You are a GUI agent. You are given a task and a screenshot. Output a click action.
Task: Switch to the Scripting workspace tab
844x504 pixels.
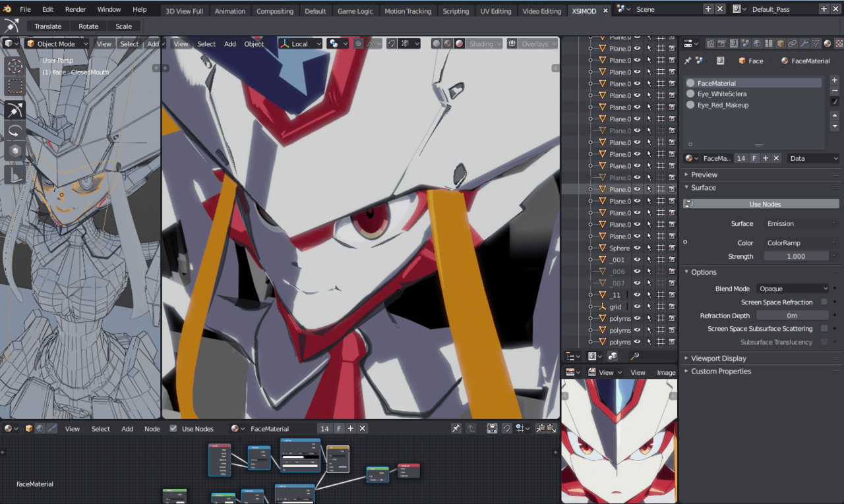456,11
